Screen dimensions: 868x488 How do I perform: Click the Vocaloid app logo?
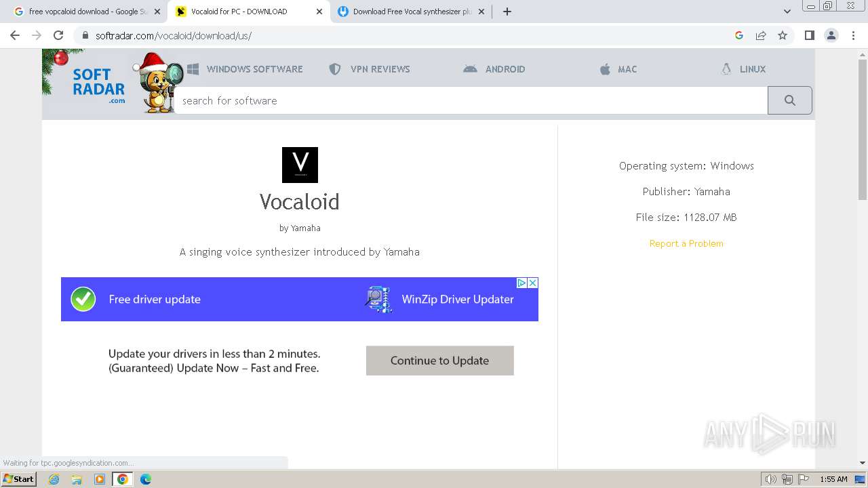(x=300, y=165)
